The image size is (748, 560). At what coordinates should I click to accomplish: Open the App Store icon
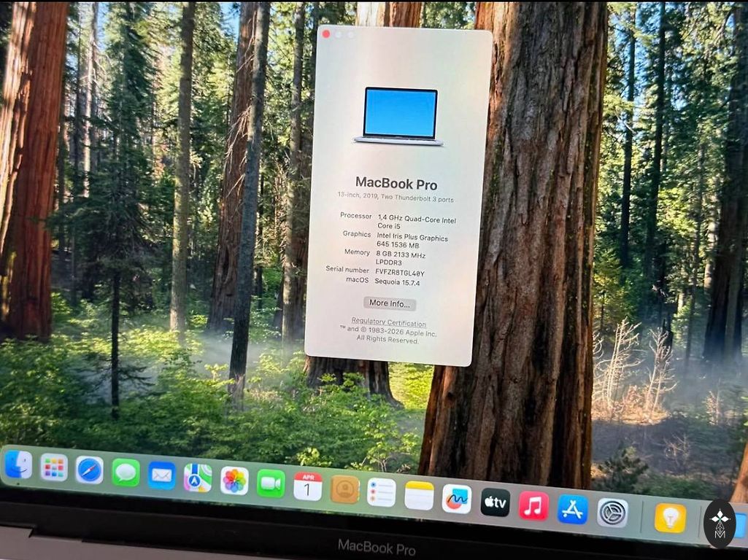[572, 510]
